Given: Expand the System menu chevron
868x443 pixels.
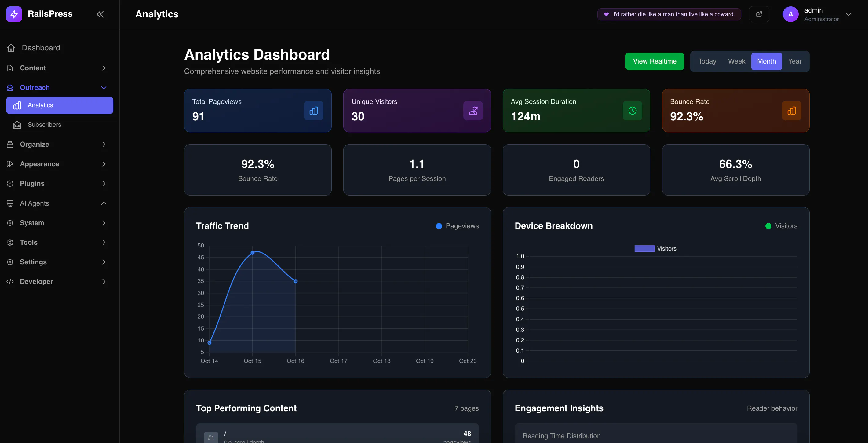Looking at the screenshot, I should tap(104, 223).
